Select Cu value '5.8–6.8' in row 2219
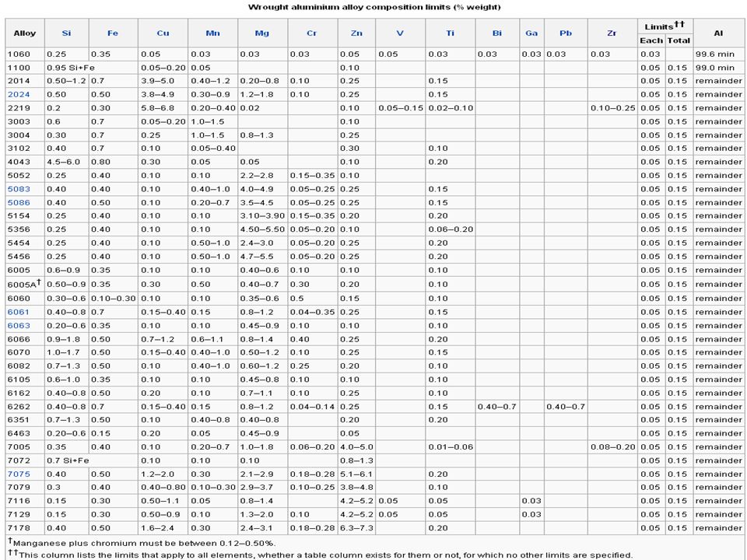This screenshot has width=747, height=560. coord(158,108)
